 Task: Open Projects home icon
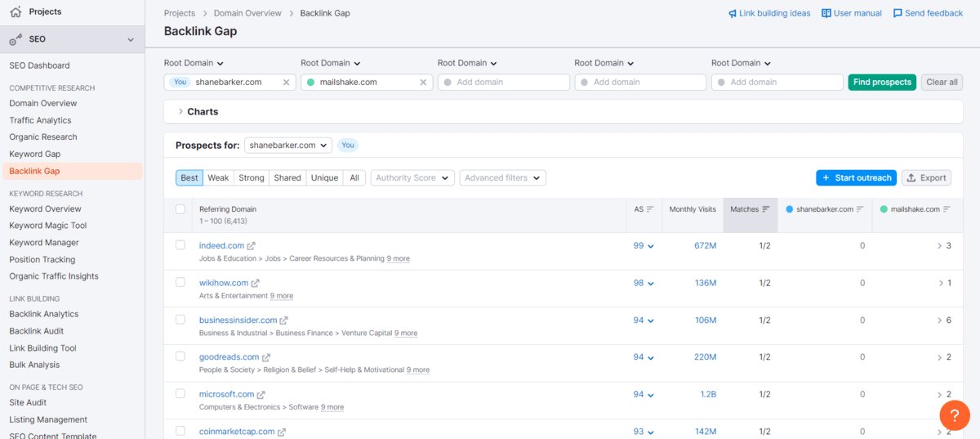pyautogui.click(x=16, y=12)
